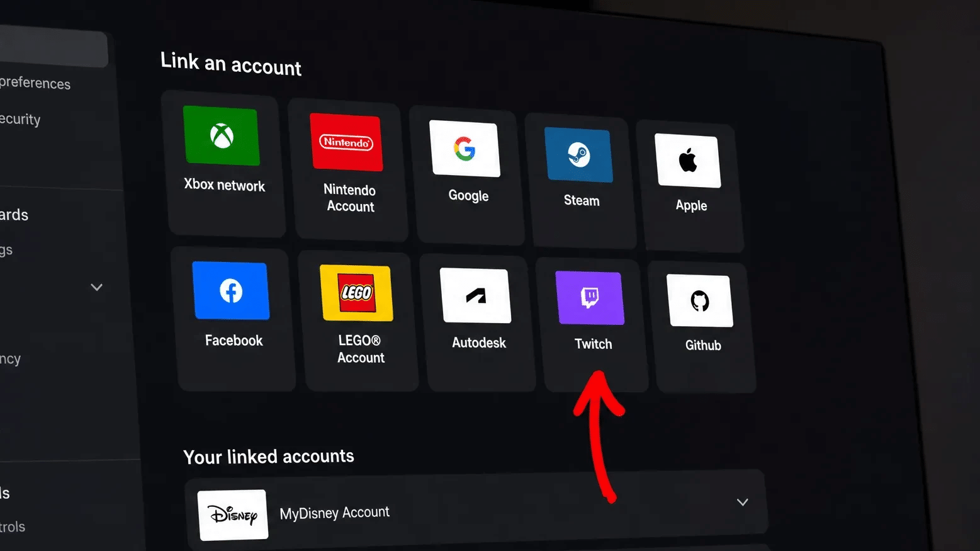980x551 pixels.
Task: Open the preferences sidebar item
Action: pos(35,82)
